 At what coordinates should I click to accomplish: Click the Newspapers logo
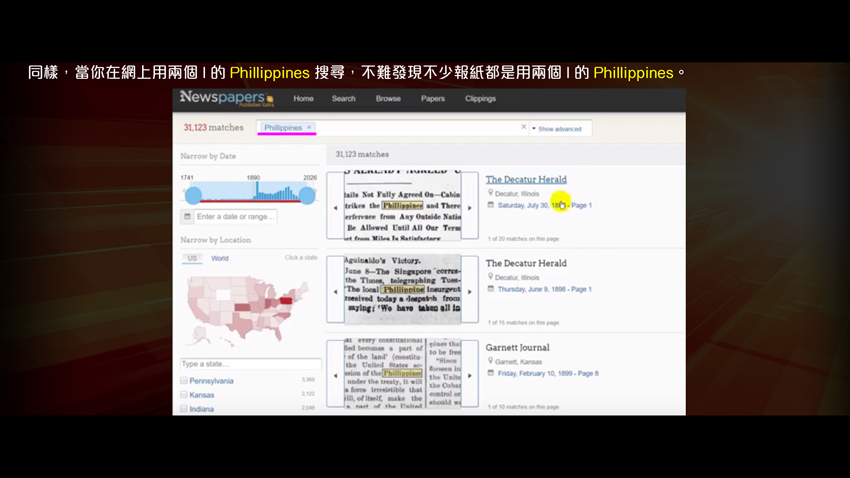[x=227, y=99]
